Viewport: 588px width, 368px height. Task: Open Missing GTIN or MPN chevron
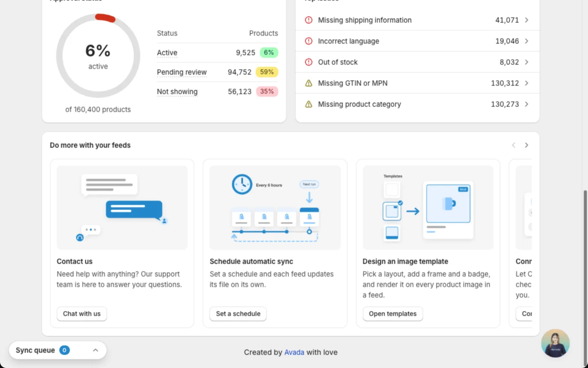point(526,83)
